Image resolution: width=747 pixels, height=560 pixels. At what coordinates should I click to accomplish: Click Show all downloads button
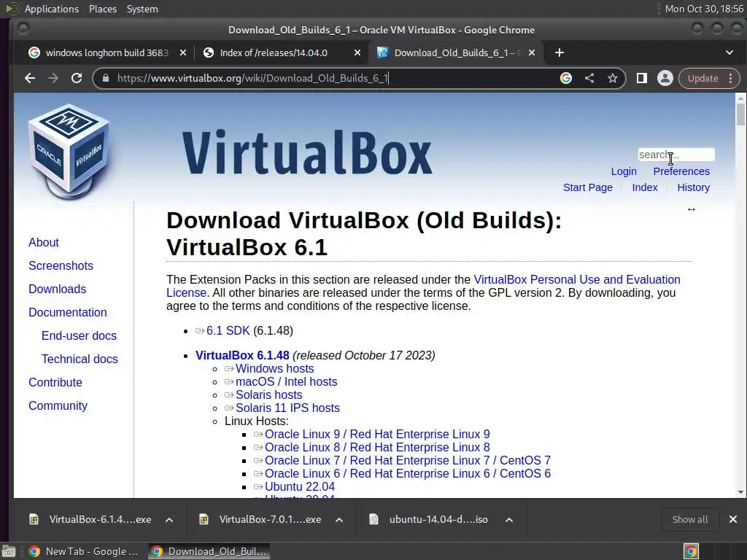click(690, 519)
